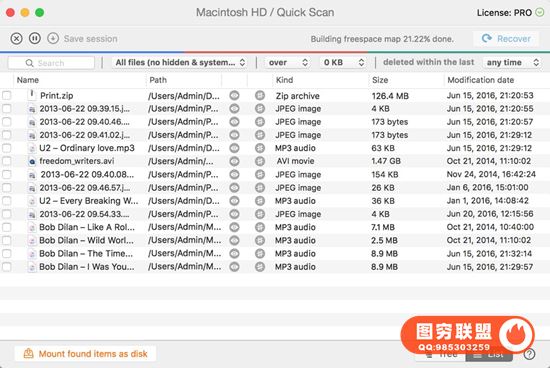The image size is (550, 368).
Task: Click Mount found items as disk
Action: [x=86, y=354]
